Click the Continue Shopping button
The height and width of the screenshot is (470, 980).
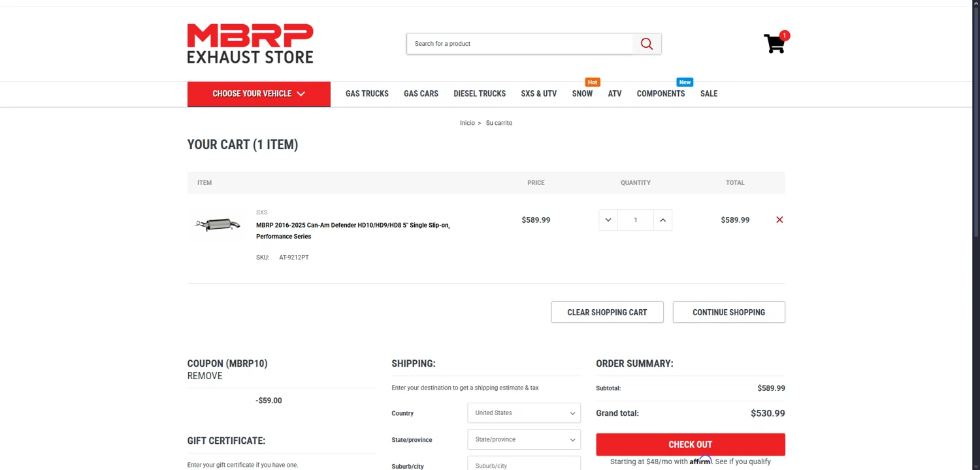pos(729,312)
